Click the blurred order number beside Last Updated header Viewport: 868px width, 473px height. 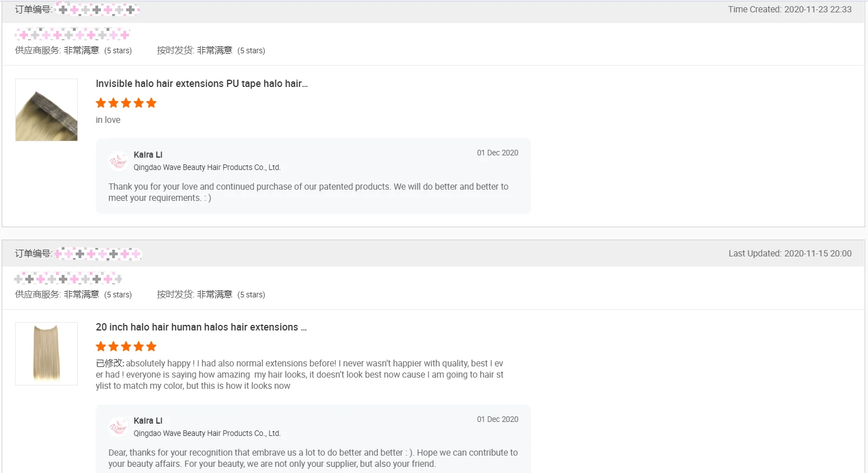(x=98, y=254)
